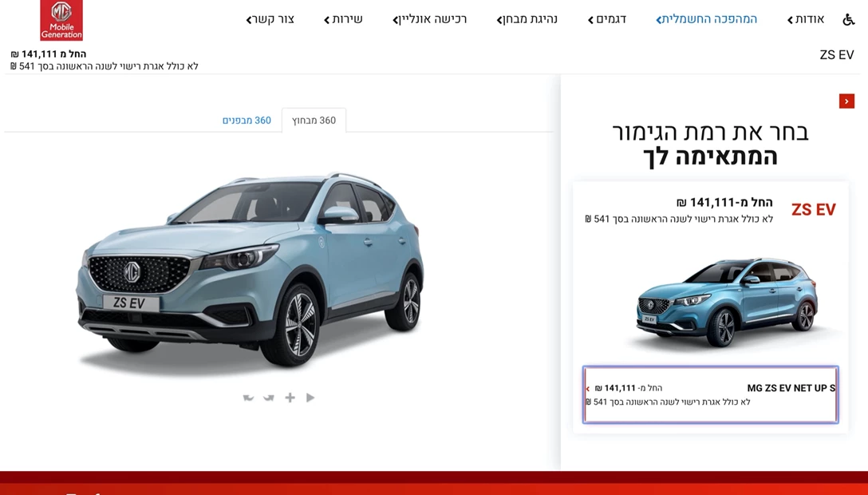This screenshot has height=495, width=868.
Task: Click the blue ZS EV thumbnail image
Action: (726, 303)
